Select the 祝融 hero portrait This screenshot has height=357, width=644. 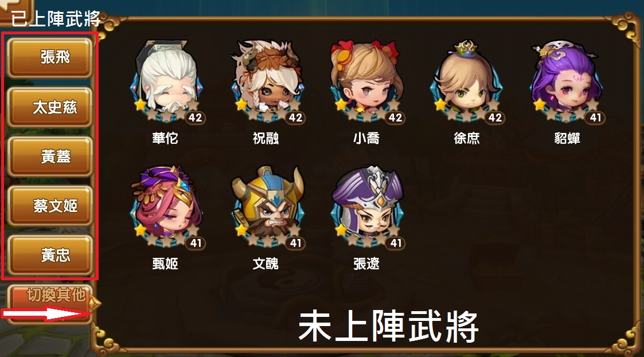click(267, 81)
